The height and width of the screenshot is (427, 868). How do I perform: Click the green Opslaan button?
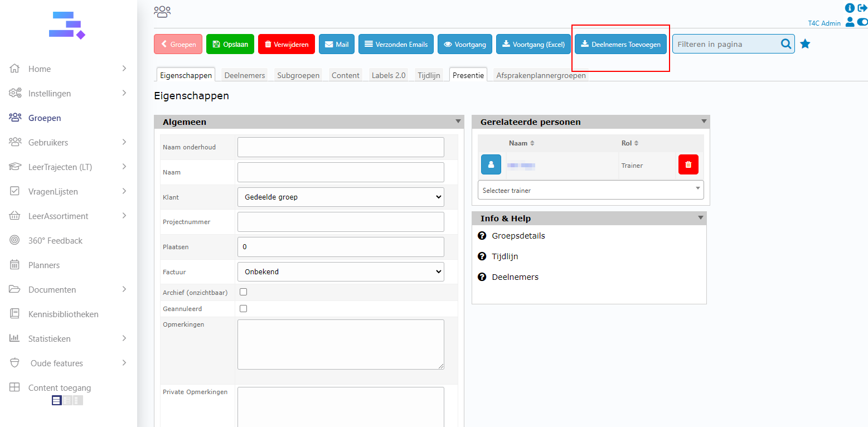230,45
